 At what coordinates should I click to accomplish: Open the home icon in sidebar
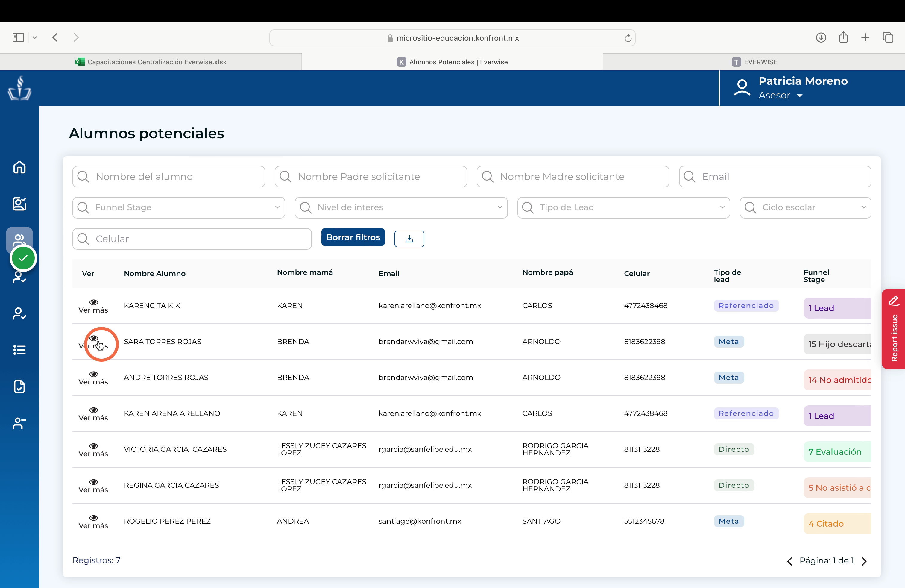(x=19, y=167)
